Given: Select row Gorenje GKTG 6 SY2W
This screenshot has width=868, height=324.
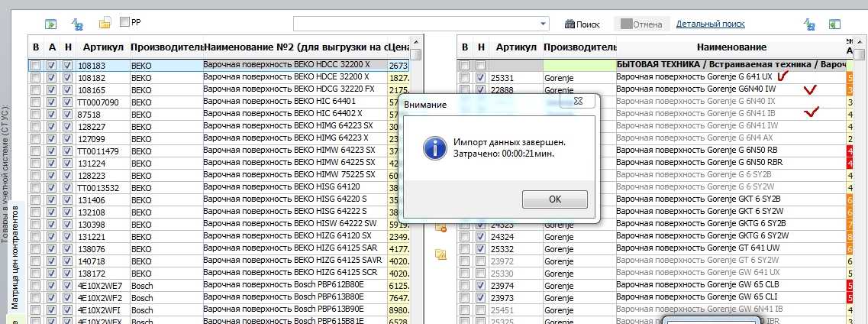Looking at the screenshot, I should 656,236.
